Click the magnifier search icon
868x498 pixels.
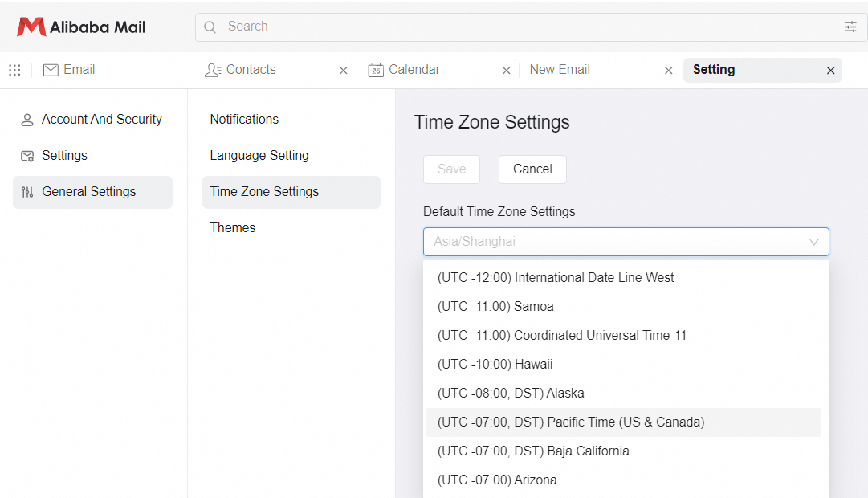pos(210,27)
